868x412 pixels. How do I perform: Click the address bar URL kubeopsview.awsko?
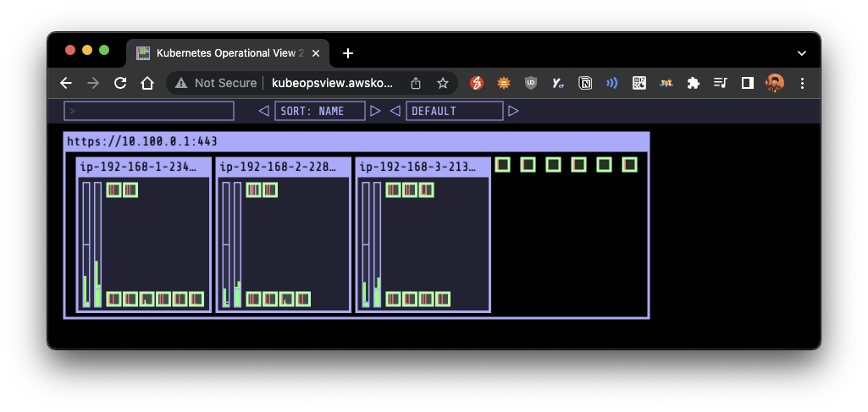tap(333, 83)
